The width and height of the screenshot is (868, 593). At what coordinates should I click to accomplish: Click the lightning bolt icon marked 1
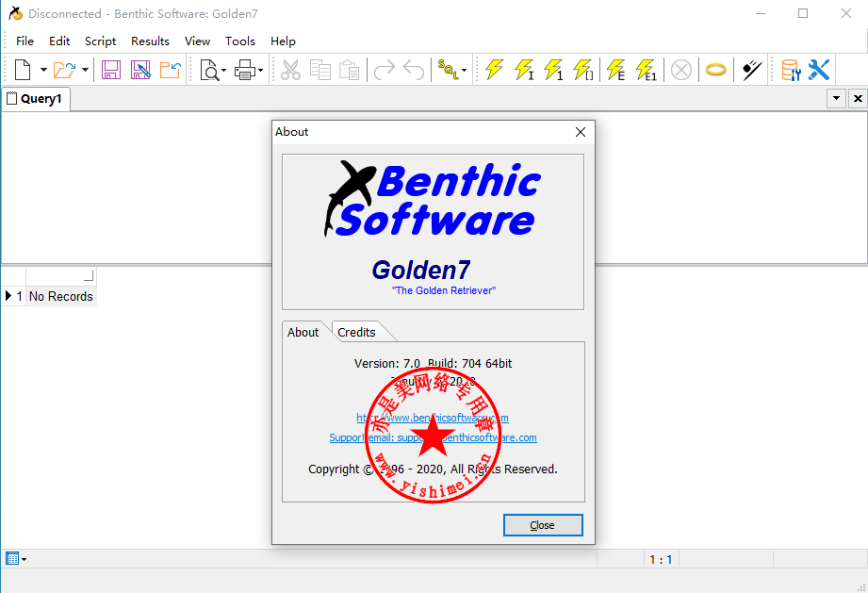tap(553, 70)
